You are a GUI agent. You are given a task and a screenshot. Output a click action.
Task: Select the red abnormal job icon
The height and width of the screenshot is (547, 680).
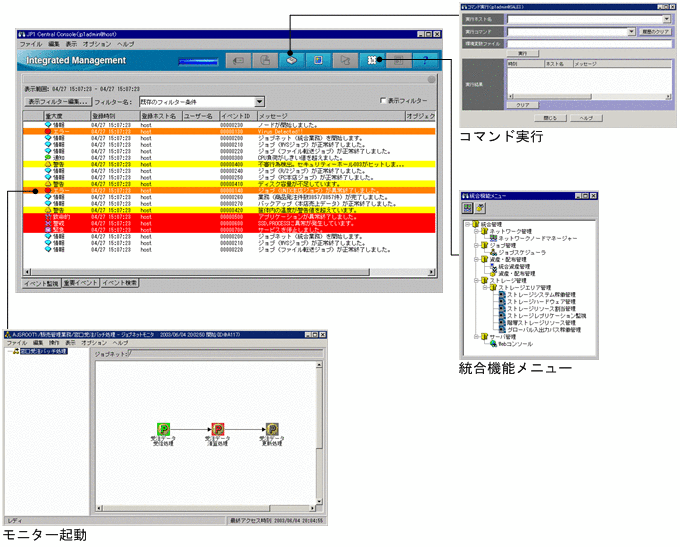tap(218, 428)
